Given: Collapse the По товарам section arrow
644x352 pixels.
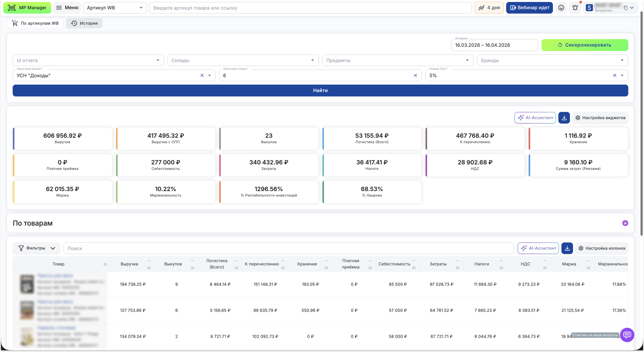Looking at the screenshot, I should coord(625,223).
